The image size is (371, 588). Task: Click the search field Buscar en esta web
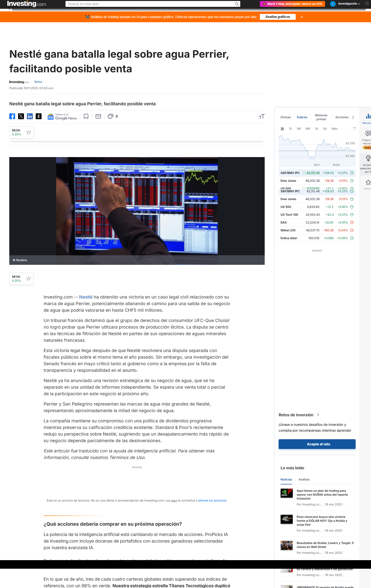[150, 4]
